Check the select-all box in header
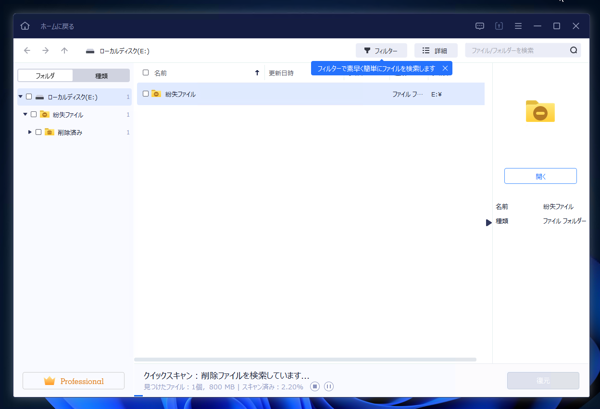The height and width of the screenshot is (409, 600). pos(145,72)
